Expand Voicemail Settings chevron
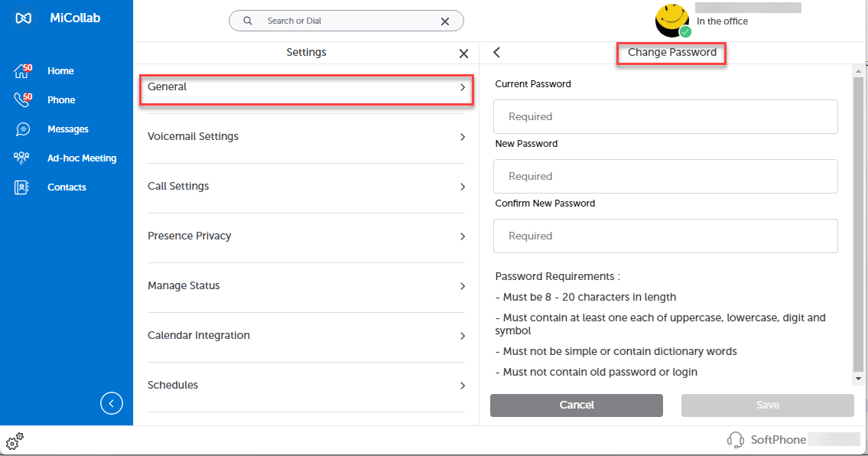868x456 pixels. tap(463, 137)
